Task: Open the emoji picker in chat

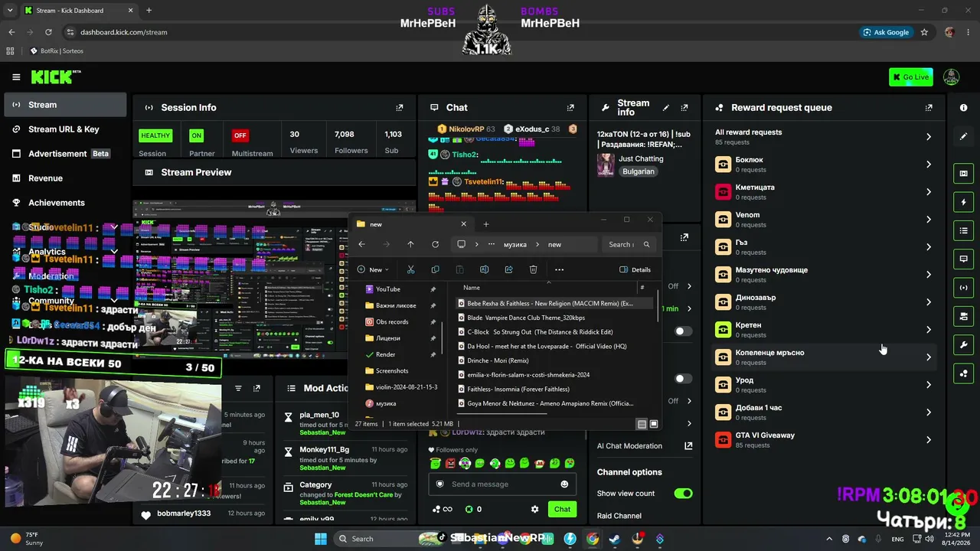Action: click(x=564, y=484)
